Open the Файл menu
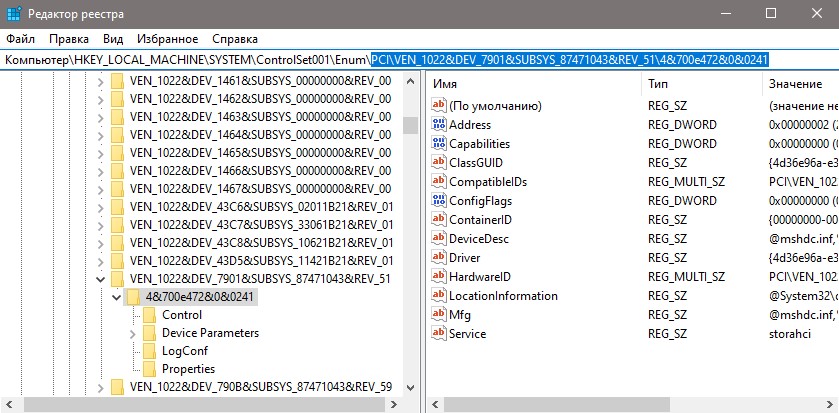 click(21, 39)
